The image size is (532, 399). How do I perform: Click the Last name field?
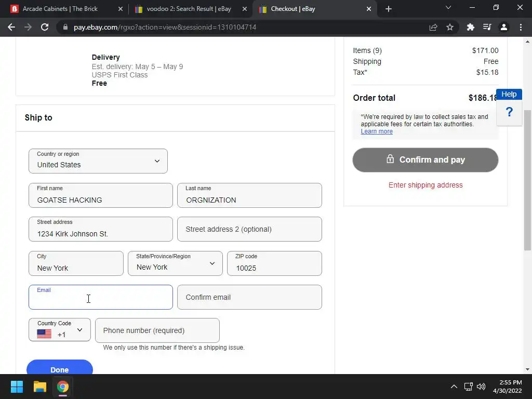click(x=249, y=195)
